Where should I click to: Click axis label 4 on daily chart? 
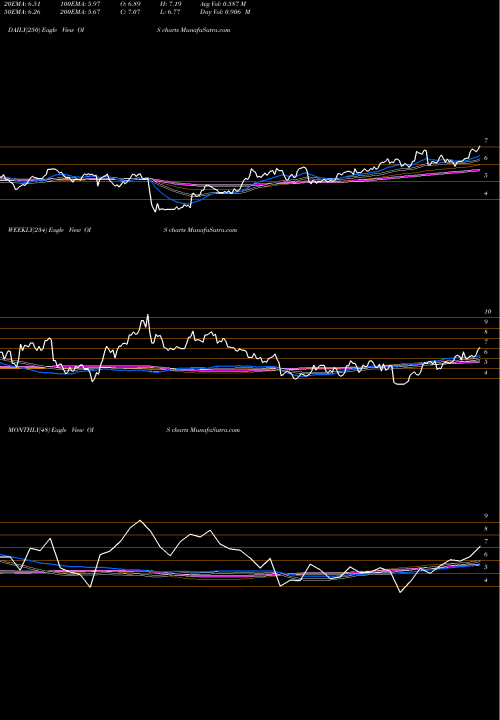tap(486, 193)
